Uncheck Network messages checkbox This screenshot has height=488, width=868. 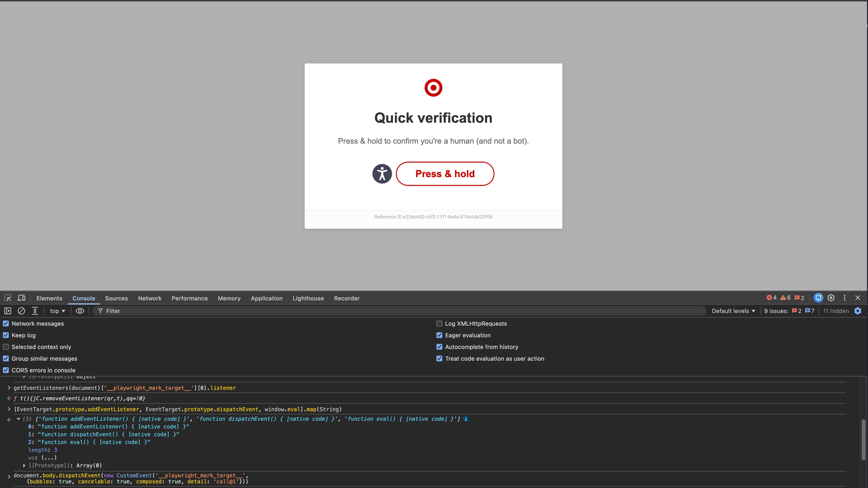pos(6,324)
